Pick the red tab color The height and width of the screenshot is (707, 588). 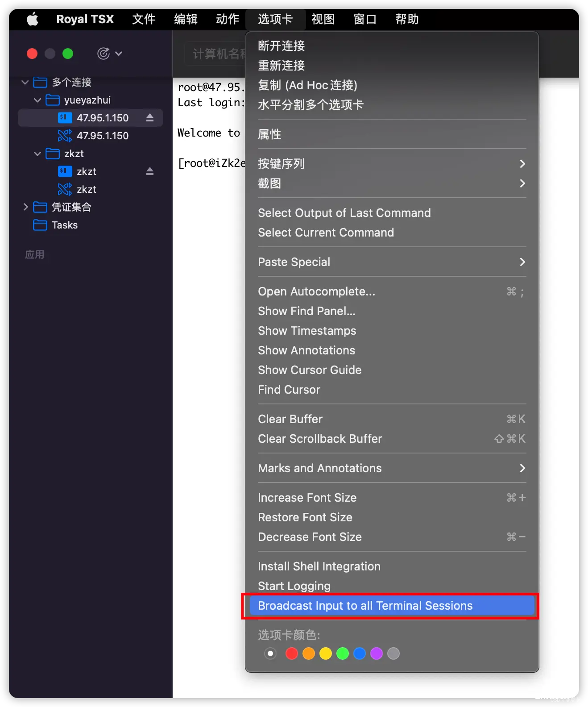click(292, 653)
